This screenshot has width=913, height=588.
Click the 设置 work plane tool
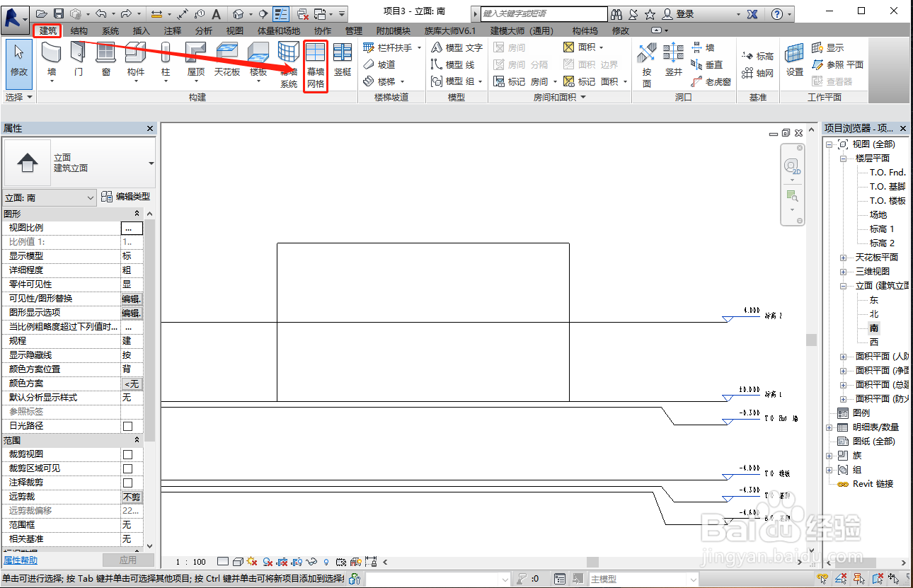(795, 61)
